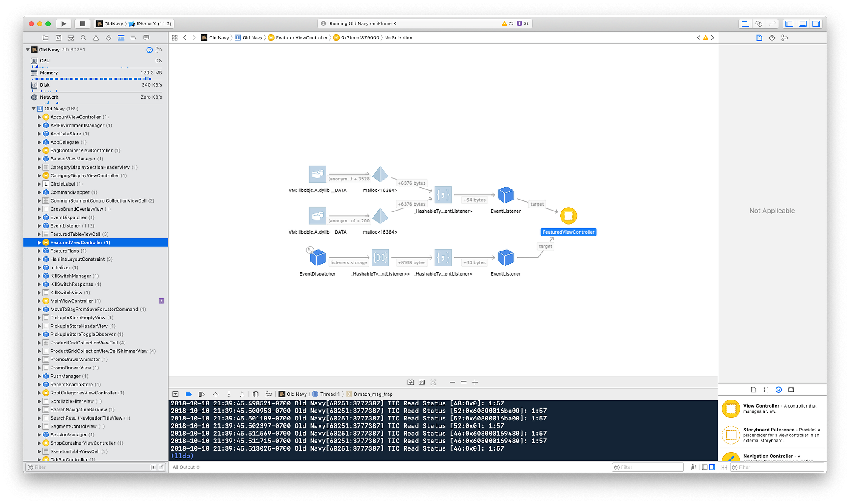Open the find navigator magnifier
This screenshot has width=850, height=504.
pos(83,38)
